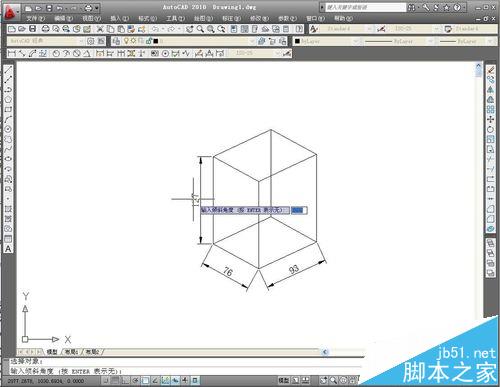Image resolution: width=500 pixels, height=387 pixels.
Task: Click the oblique angle dynamic input field
Action: tap(299, 210)
